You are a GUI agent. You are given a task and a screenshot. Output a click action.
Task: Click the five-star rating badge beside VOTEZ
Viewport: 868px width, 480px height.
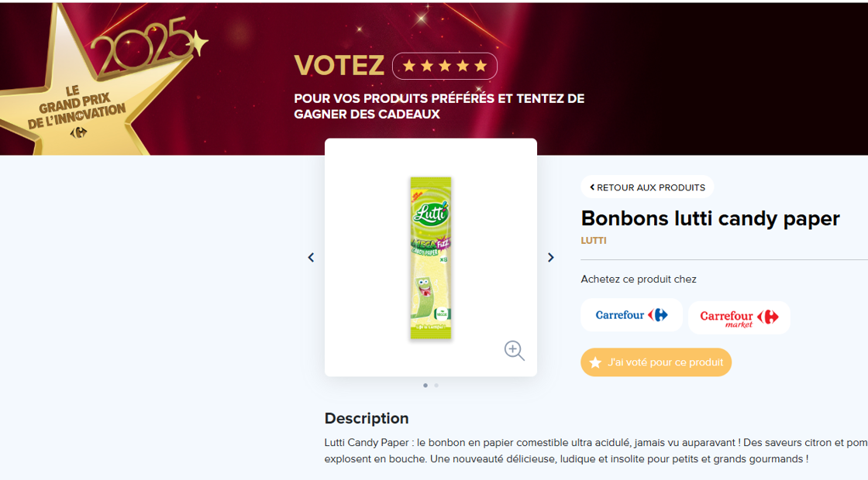click(x=445, y=66)
